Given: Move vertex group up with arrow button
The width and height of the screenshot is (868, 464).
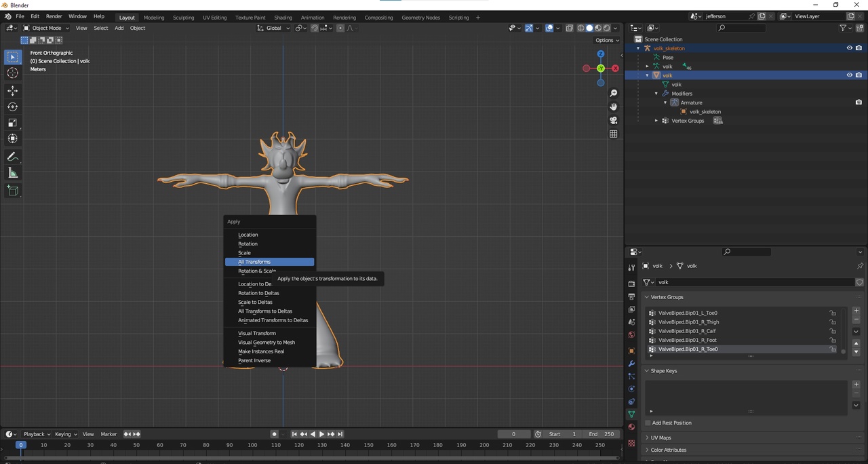Looking at the screenshot, I should pyautogui.click(x=856, y=344).
